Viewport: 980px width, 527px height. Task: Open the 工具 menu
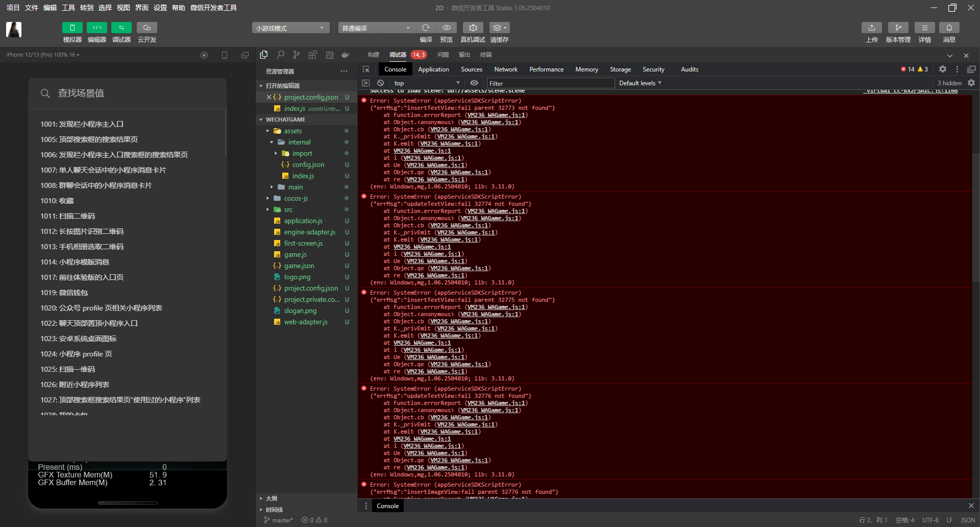tap(68, 8)
